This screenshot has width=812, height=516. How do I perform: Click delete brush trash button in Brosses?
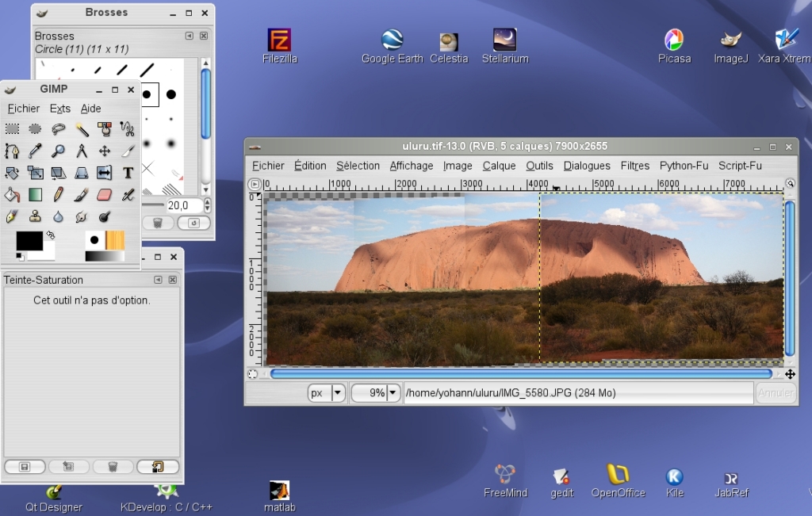[x=158, y=223]
